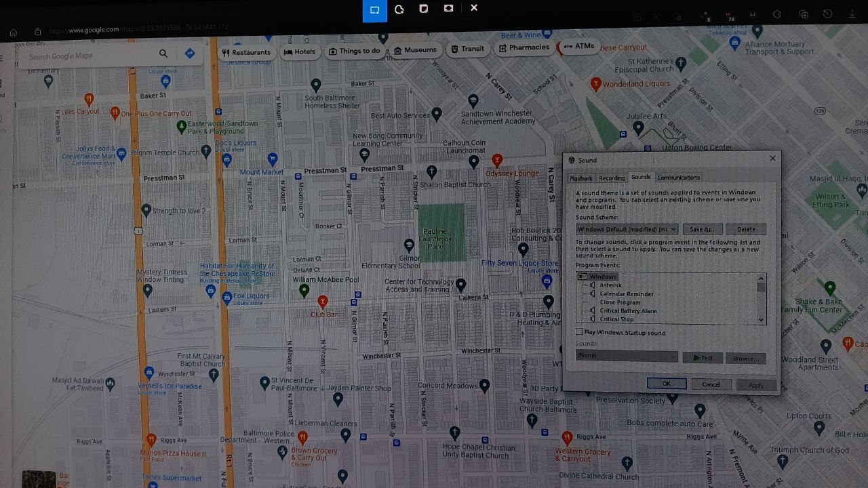Click Cancel in the Sound dialog
This screenshot has height=488, width=868.
[x=711, y=384]
